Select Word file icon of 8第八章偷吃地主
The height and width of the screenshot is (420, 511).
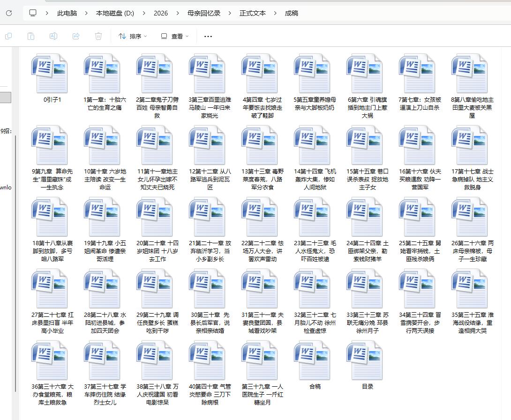tap(469, 74)
